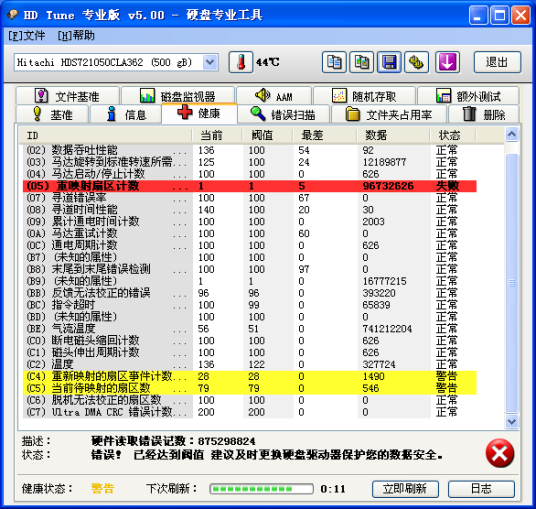
Task: Open the Hitachi drive selection dropdown
Action: coord(210,62)
